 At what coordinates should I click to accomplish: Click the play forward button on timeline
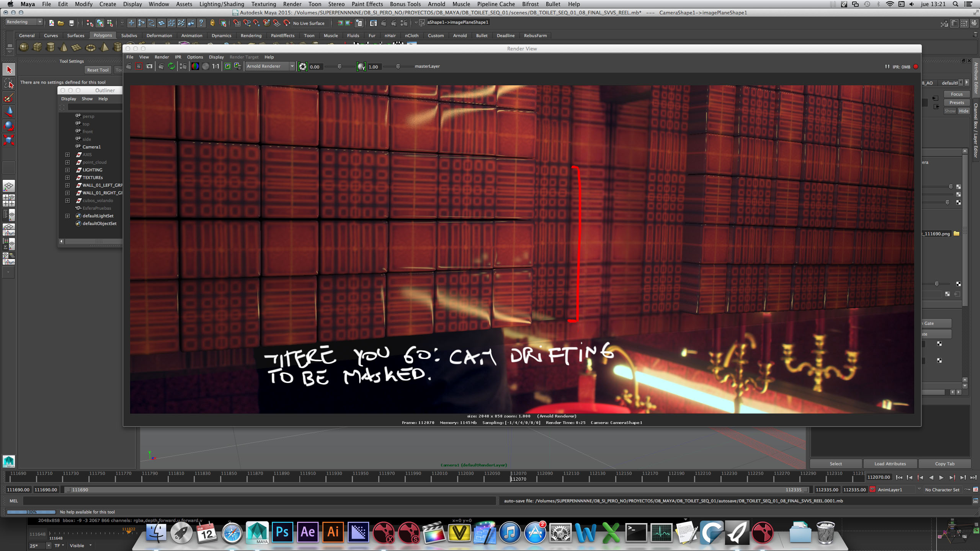click(941, 477)
